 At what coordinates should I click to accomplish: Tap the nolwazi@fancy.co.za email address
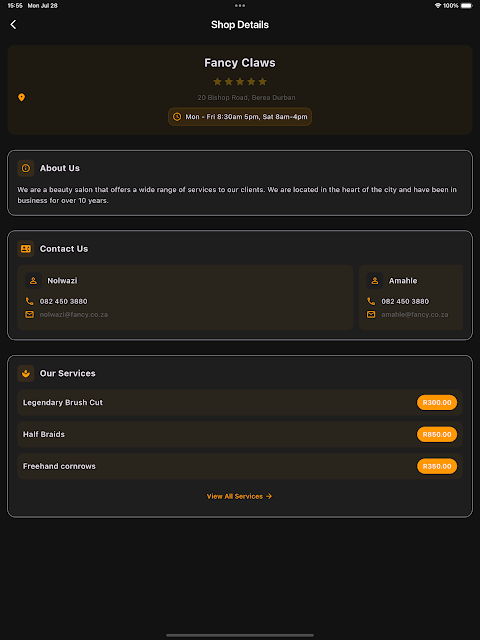(74, 315)
